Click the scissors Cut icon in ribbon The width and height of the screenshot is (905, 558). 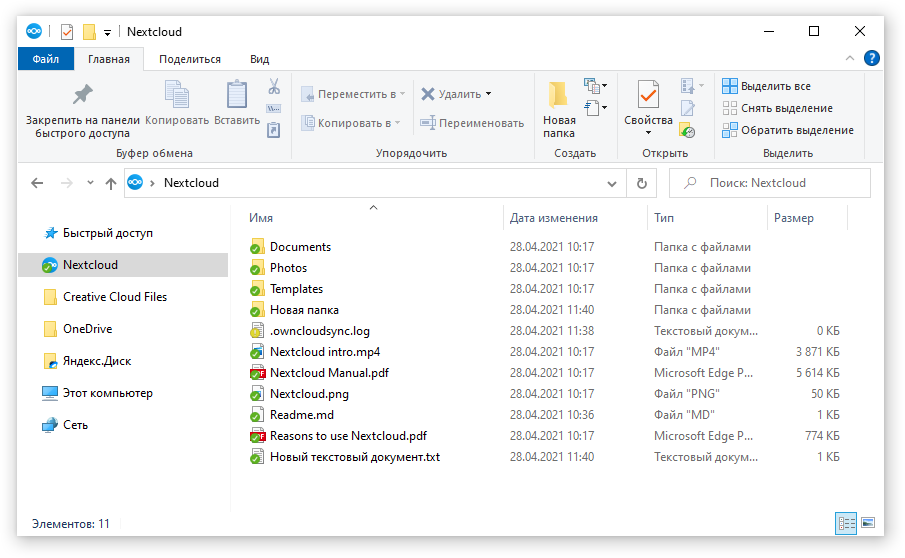[x=274, y=87]
